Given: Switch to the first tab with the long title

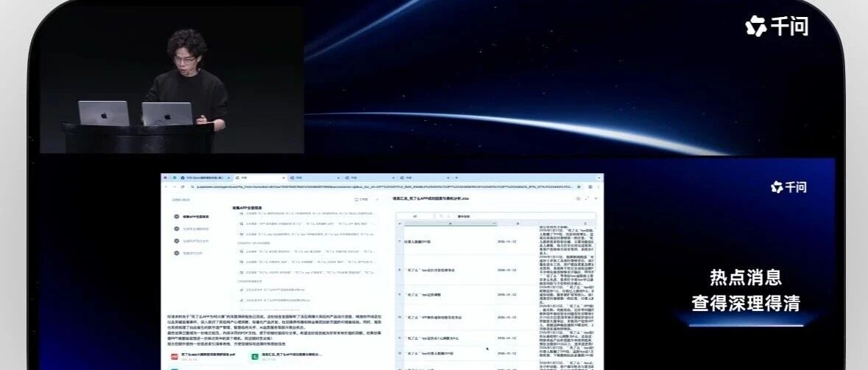Looking at the screenshot, I should tap(204, 178).
